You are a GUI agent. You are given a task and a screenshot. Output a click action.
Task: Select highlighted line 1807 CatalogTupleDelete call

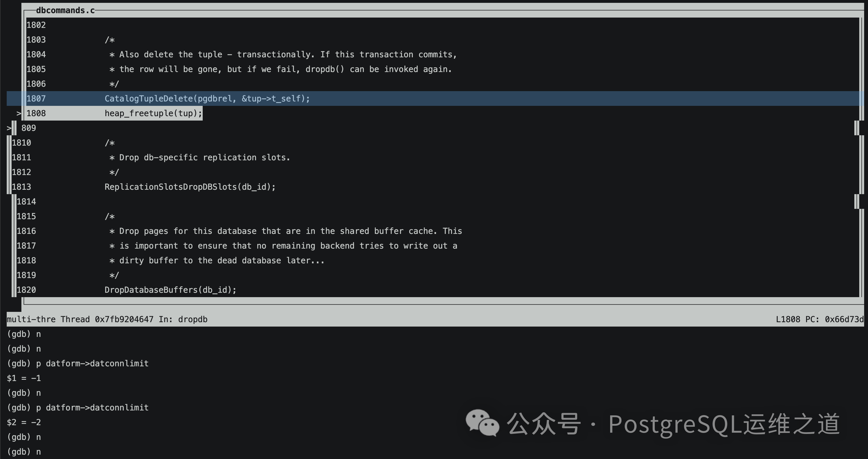[x=207, y=98]
